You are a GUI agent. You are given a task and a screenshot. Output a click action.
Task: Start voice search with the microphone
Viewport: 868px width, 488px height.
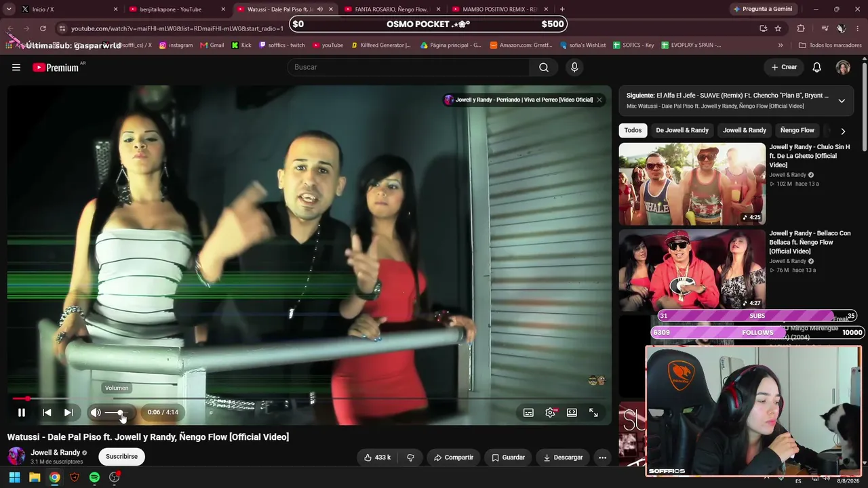click(574, 67)
